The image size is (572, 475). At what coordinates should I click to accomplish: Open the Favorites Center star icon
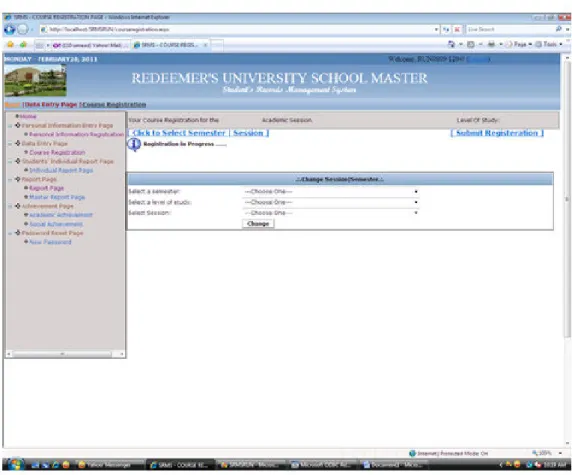[x=10, y=45]
